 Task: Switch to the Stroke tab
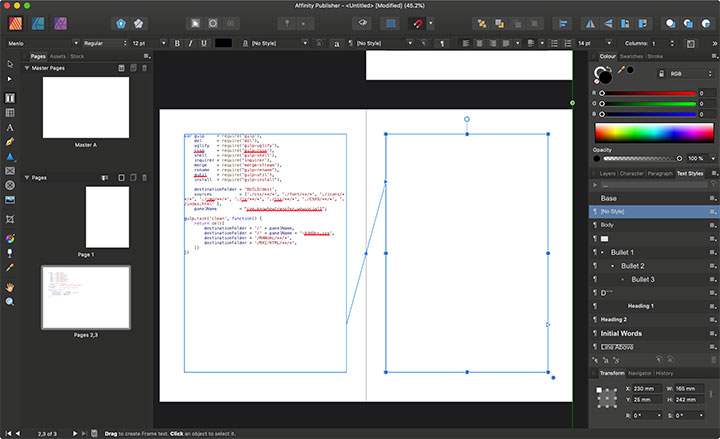pos(655,56)
